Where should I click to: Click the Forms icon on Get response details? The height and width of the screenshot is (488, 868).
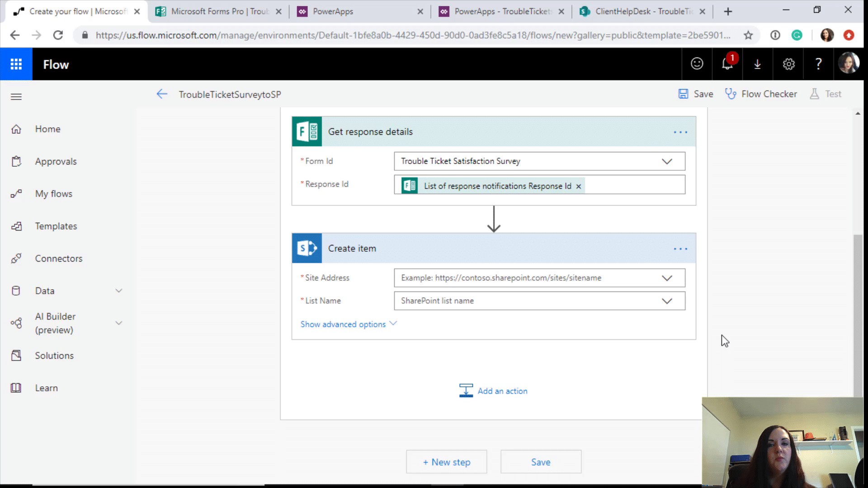[307, 131]
